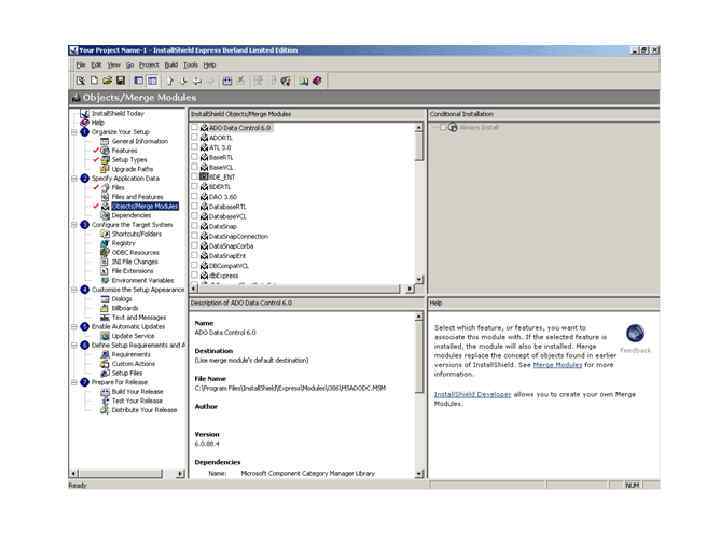Click the Registry tree icon
Screen dimensions: 720x540
click(105, 243)
